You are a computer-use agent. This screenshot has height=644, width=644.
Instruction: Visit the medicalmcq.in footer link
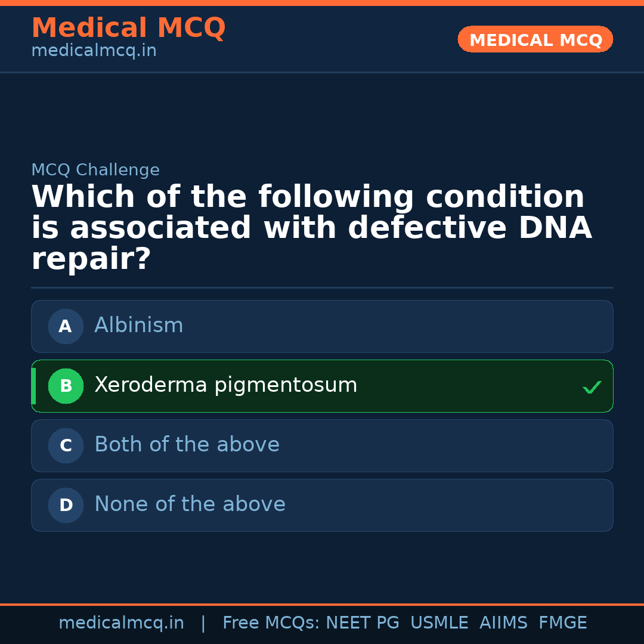point(122,622)
